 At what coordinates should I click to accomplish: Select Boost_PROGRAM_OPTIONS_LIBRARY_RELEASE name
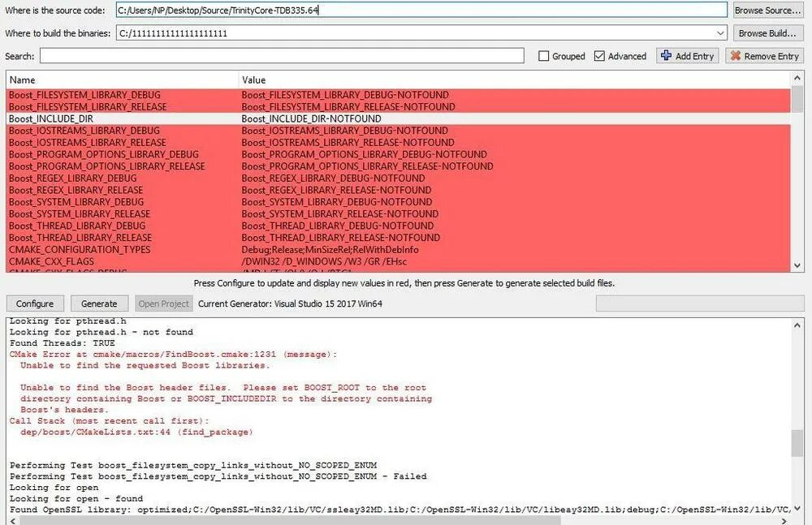[x=106, y=166]
